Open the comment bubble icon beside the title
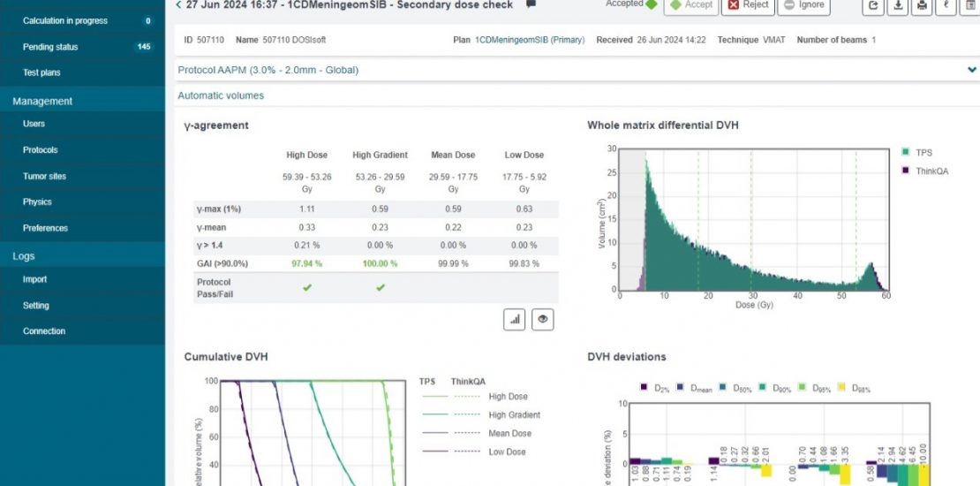The width and height of the screenshot is (980, 486). click(x=531, y=4)
